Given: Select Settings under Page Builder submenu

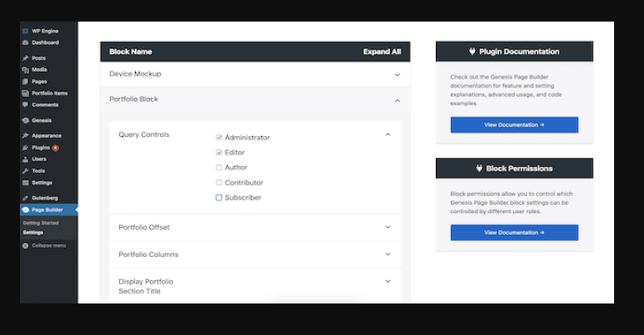Looking at the screenshot, I should pyautogui.click(x=33, y=233).
